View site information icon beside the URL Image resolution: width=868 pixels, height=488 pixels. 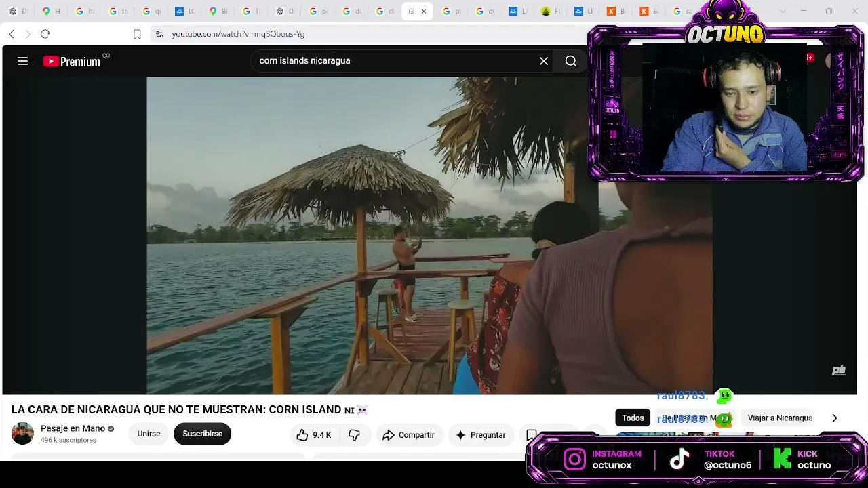point(159,34)
